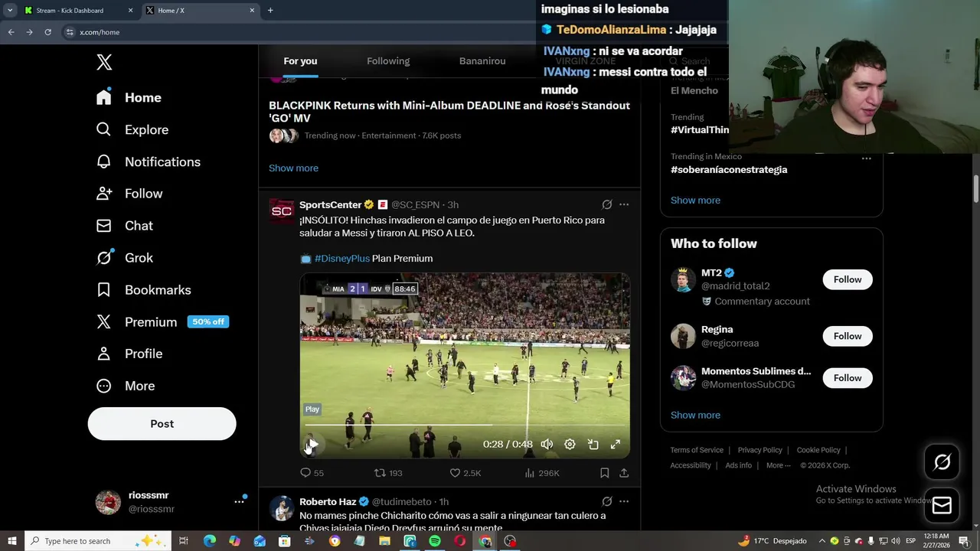The width and height of the screenshot is (980, 551).
Task: Click Show more under Who to follow
Action: point(695,415)
